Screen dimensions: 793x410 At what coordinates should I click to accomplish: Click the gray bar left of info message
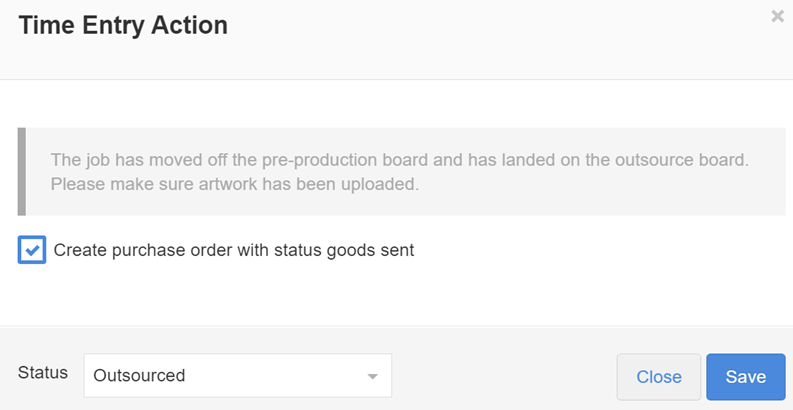21,171
